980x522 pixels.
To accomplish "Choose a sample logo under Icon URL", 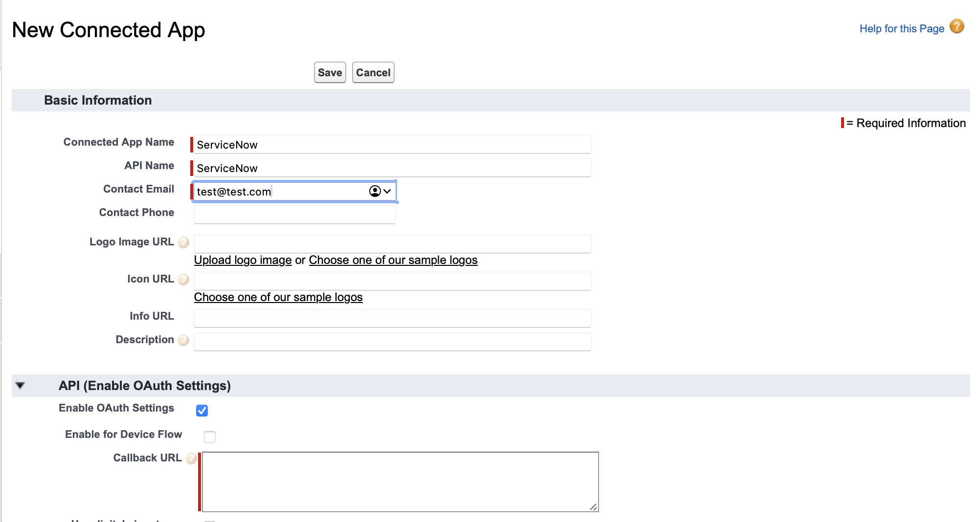I will [x=278, y=297].
